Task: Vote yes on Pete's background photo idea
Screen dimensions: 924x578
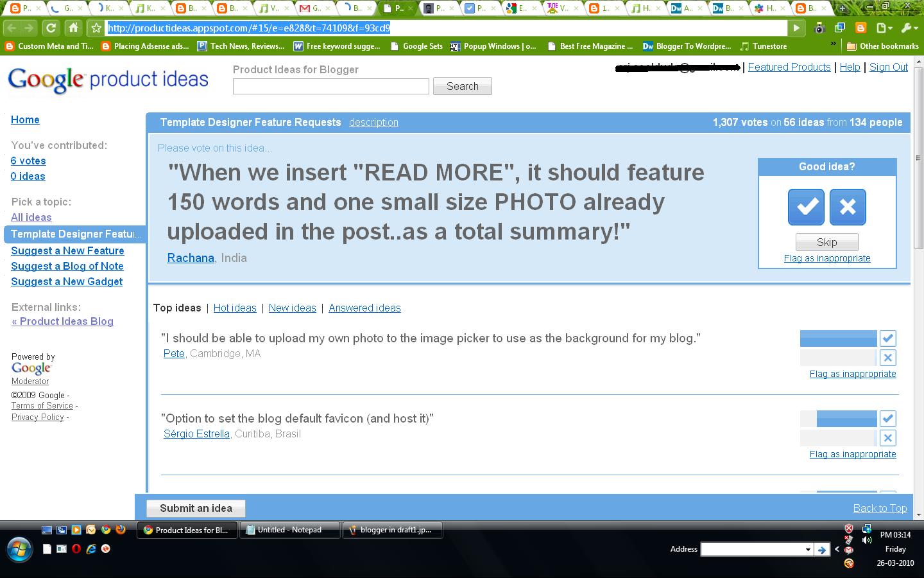Action: [887, 338]
